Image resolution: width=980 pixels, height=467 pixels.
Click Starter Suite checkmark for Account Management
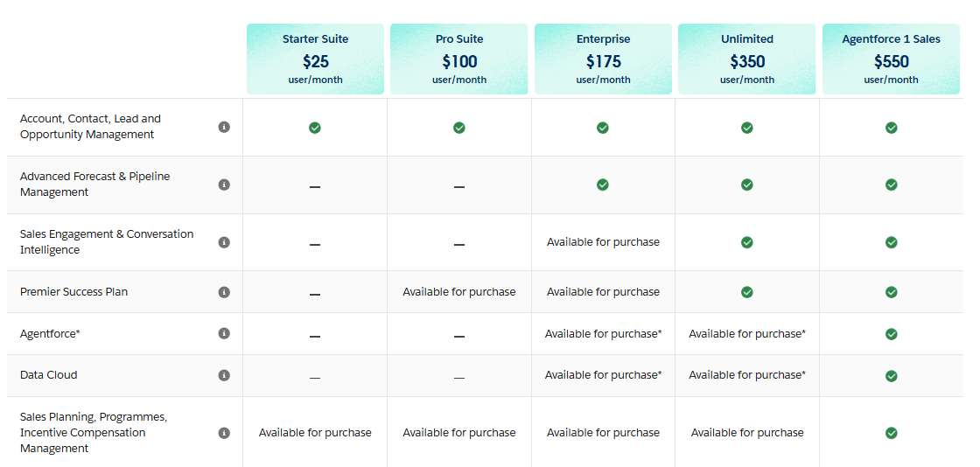pyautogui.click(x=315, y=128)
